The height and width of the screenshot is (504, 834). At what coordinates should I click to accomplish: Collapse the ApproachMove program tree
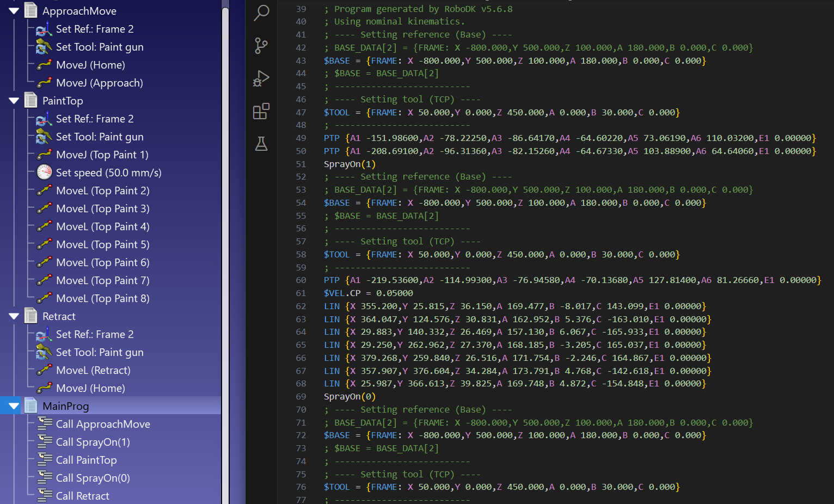[14, 11]
